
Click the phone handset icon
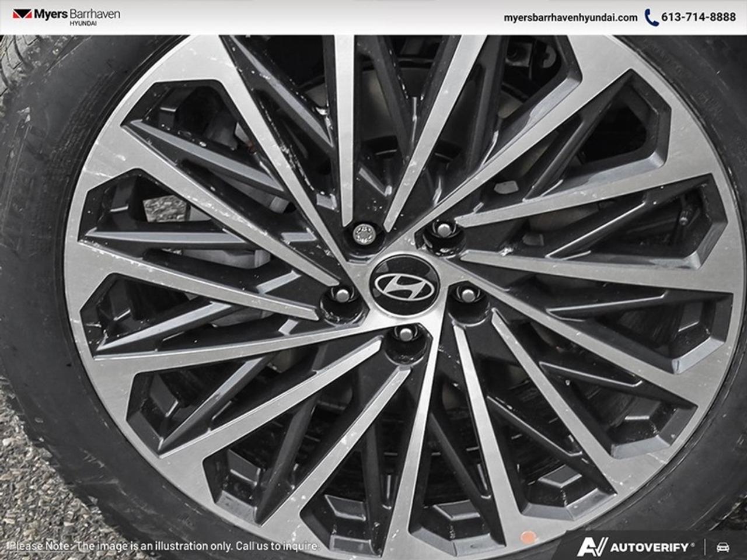[651, 17]
